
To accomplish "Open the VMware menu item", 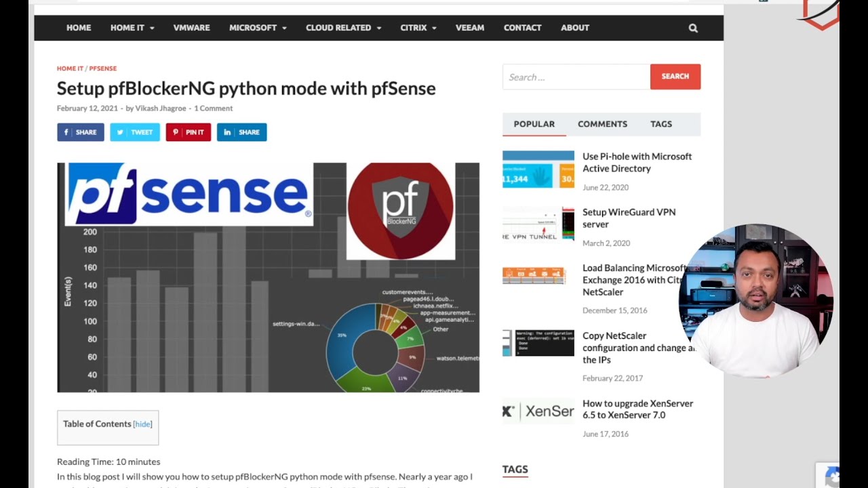I will (x=192, y=28).
